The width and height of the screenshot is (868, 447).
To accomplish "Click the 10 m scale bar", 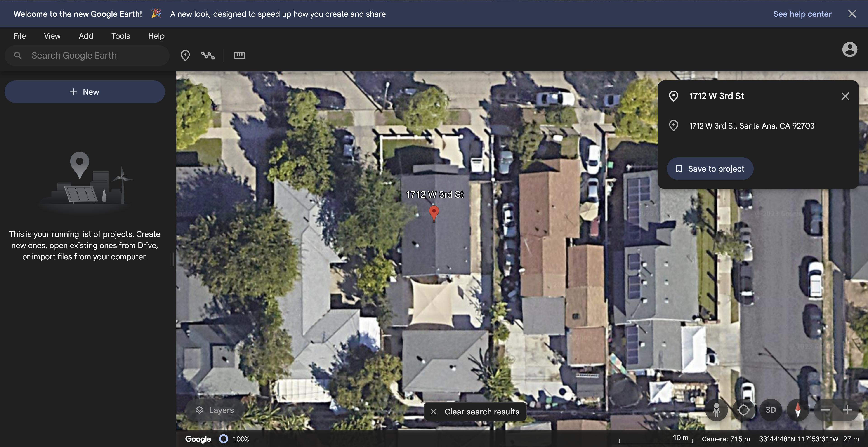I will (656, 439).
